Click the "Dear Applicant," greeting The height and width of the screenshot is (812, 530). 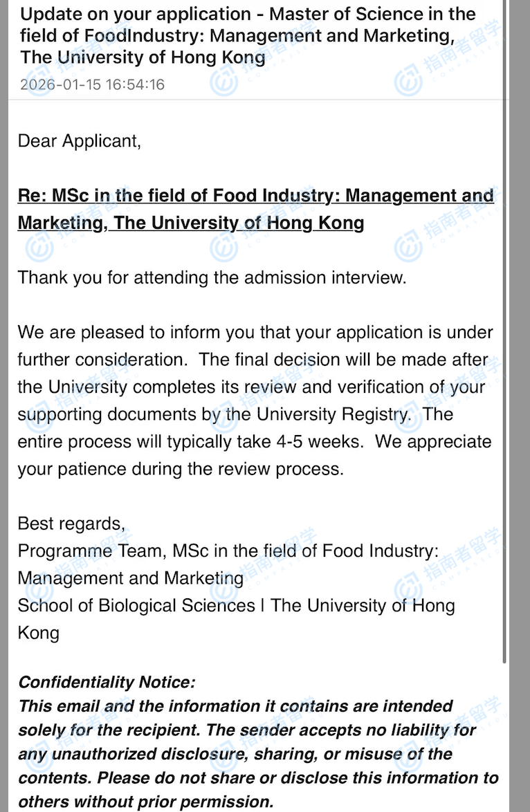coord(79,141)
